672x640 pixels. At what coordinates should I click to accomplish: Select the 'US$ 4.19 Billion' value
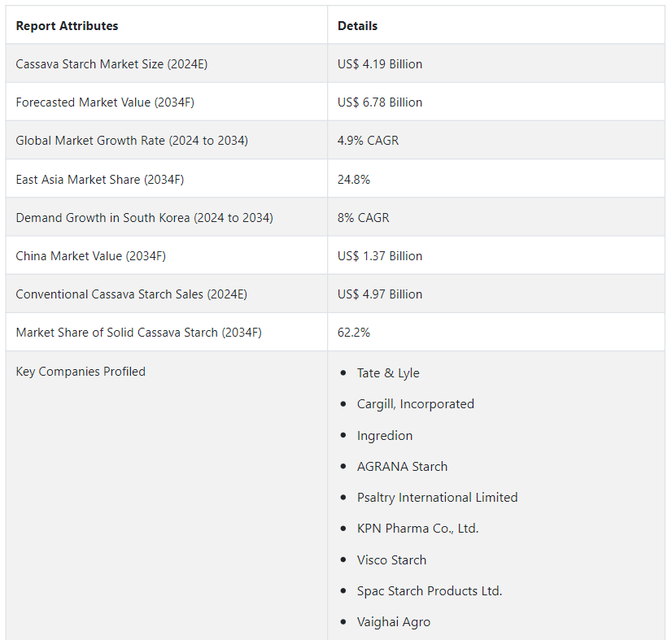pyautogui.click(x=380, y=63)
